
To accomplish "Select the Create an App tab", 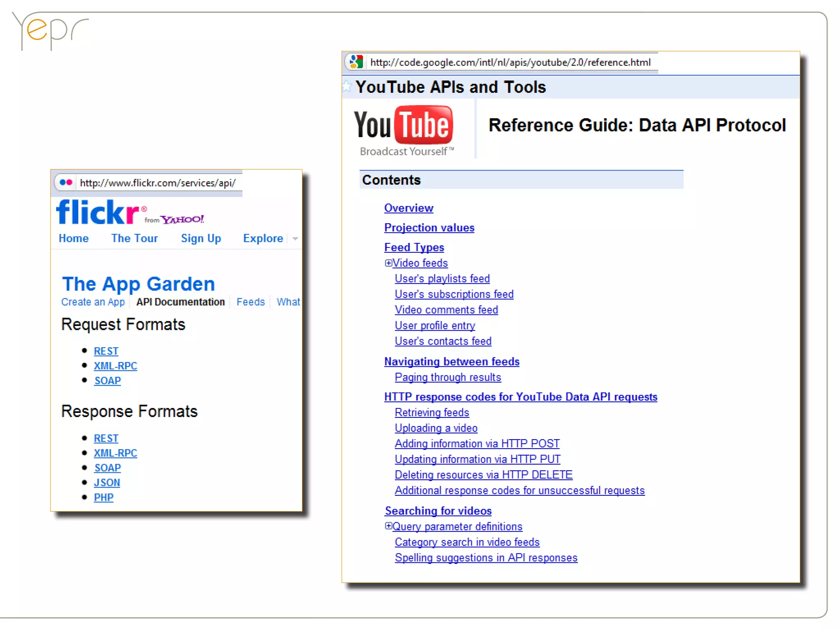I will click(93, 302).
